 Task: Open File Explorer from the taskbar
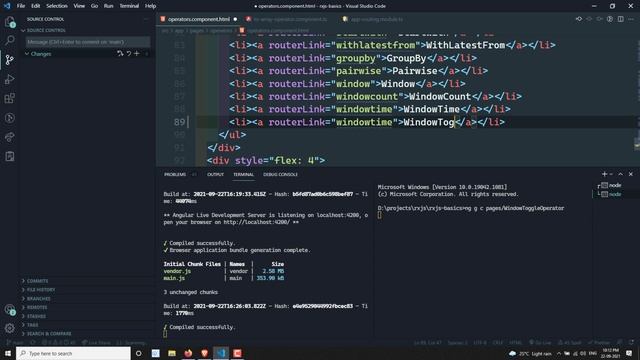click(172, 353)
